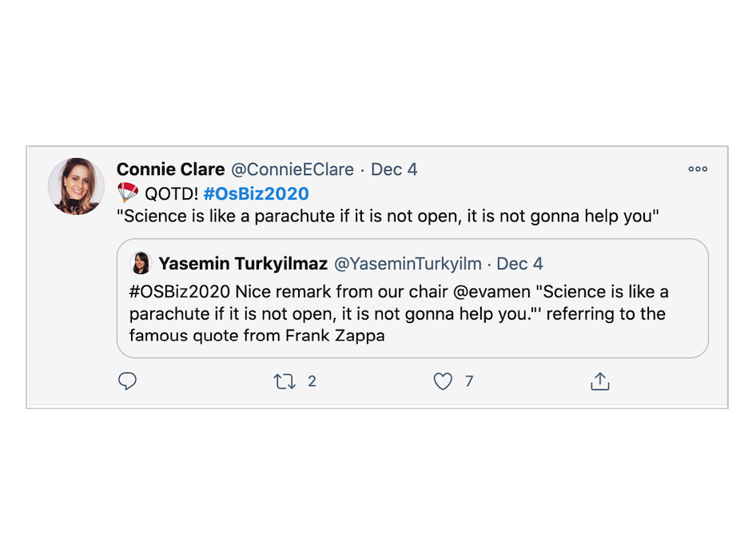Open the three-dot more options menu
Viewport: 756px width, 553px height.
[x=698, y=169]
